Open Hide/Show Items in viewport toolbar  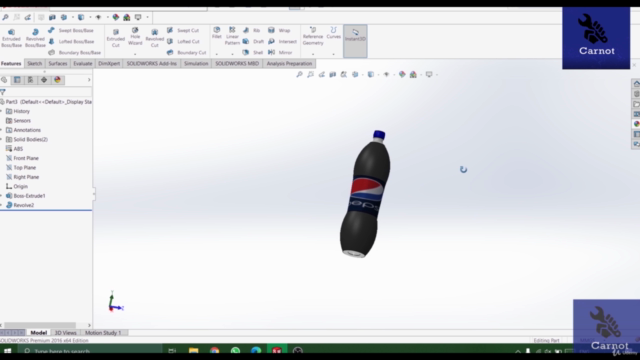(x=386, y=74)
